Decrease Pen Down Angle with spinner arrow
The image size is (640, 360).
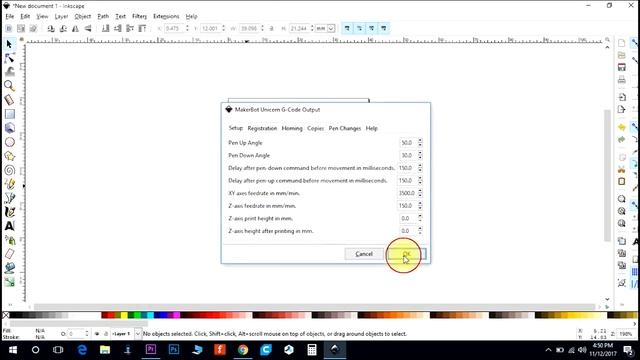(x=420, y=158)
